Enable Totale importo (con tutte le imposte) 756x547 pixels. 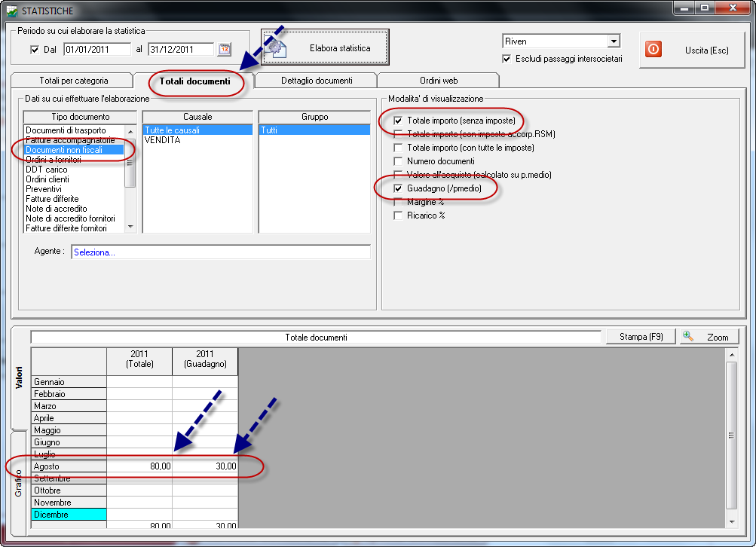click(x=398, y=148)
